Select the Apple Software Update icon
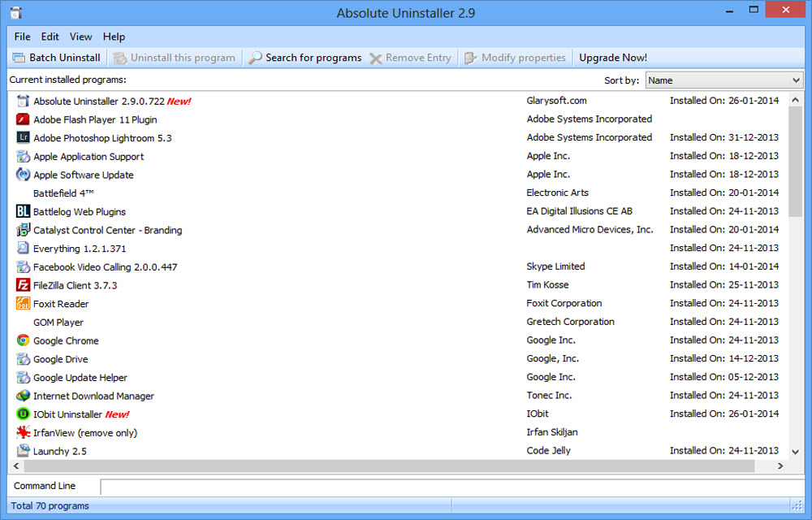 23,175
